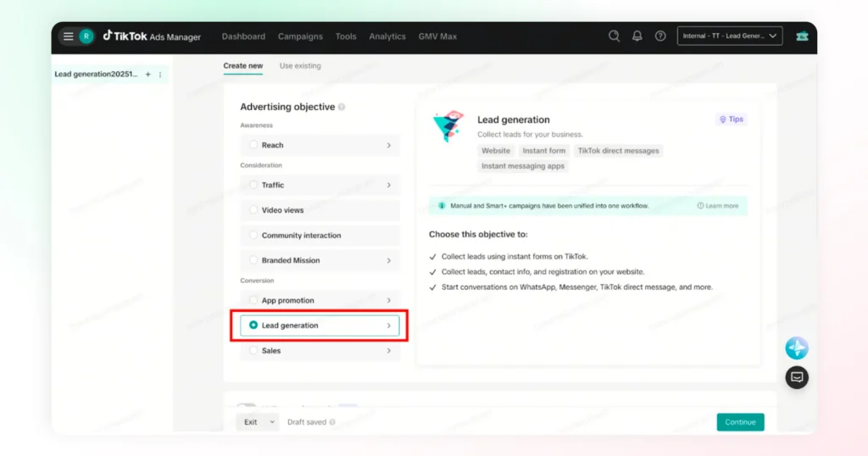Click the green R account avatar

coord(86,36)
